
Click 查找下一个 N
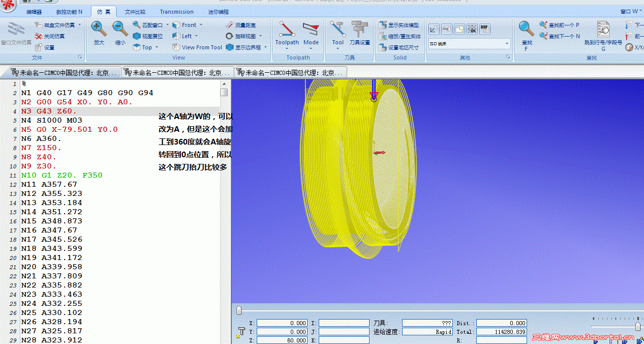560,36
